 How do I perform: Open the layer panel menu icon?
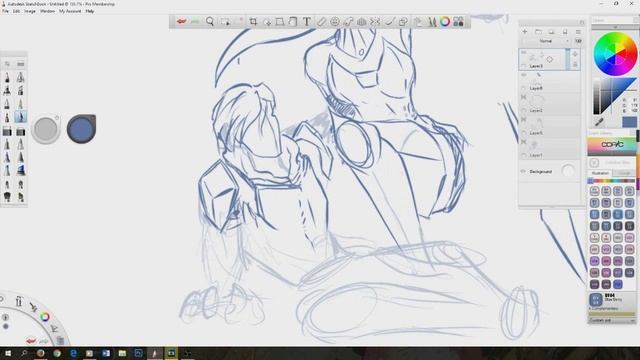(578, 31)
